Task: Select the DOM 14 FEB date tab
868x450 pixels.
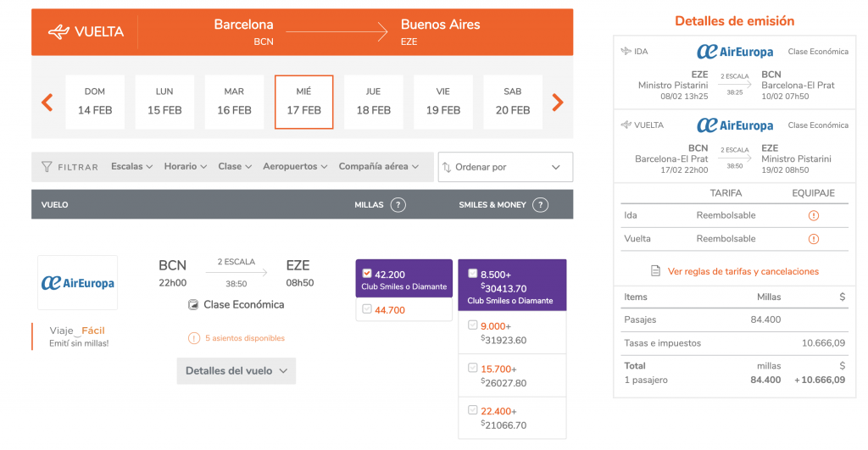Action: coord(95,102)
